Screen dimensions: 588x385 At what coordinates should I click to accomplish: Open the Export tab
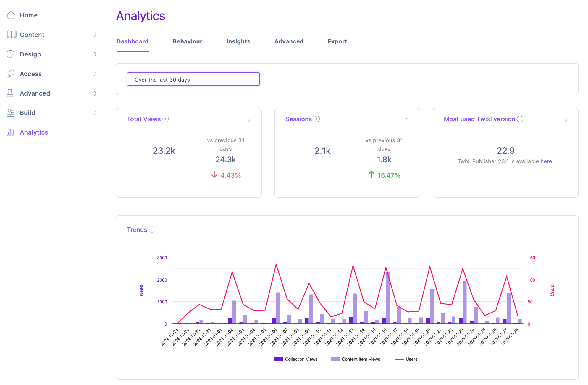point(337,41)
